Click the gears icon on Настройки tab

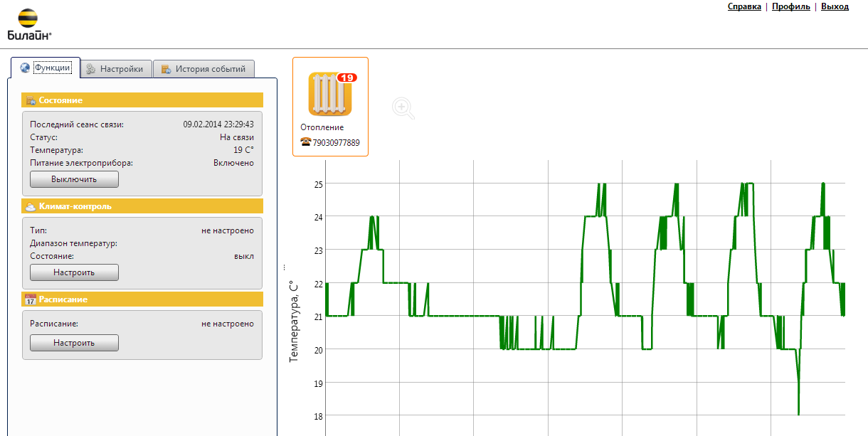coord(91,69)
